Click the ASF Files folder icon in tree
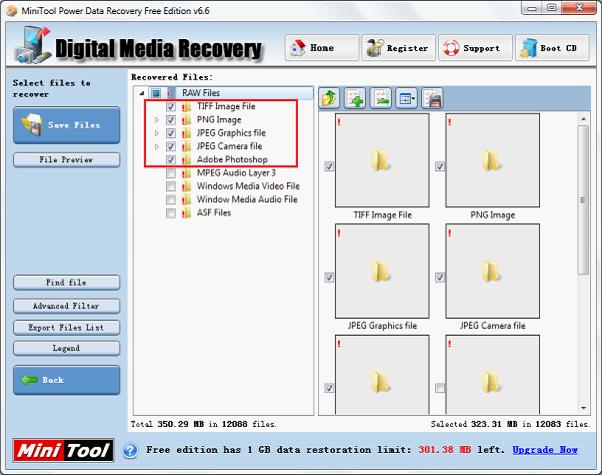 tap(186, 213)
